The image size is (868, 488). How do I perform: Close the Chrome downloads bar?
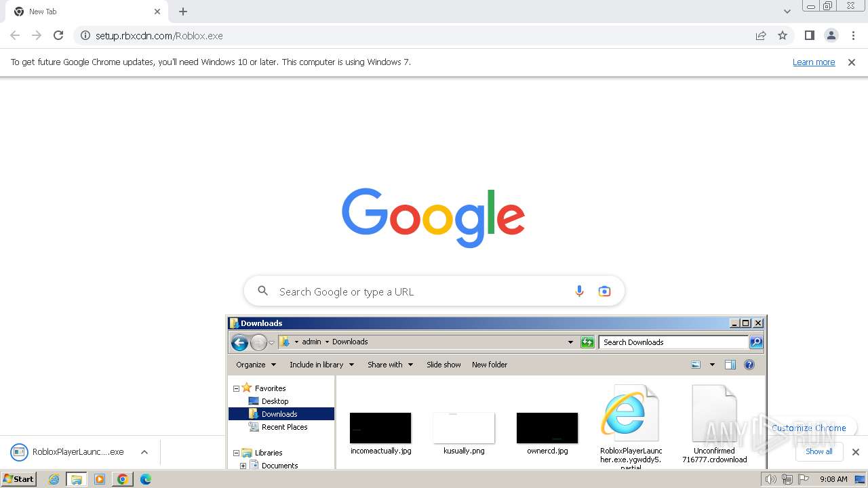coord(856,452)
